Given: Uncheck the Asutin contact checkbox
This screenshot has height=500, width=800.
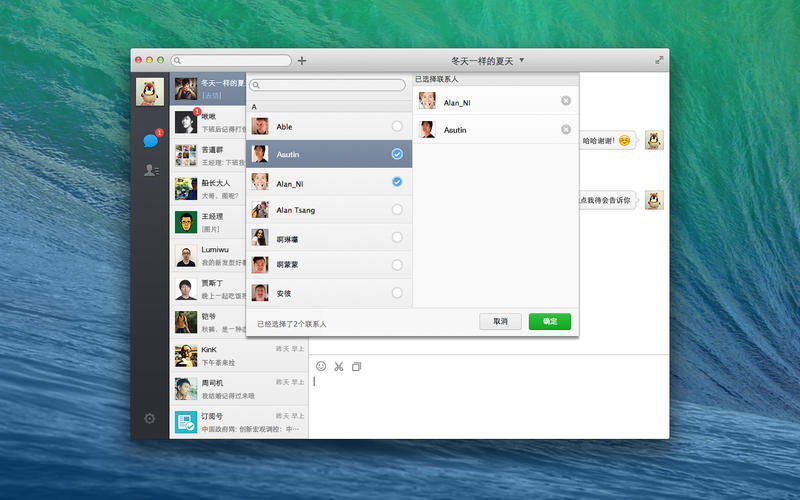Looking at the screenshot, I should [x=397, y=154].
